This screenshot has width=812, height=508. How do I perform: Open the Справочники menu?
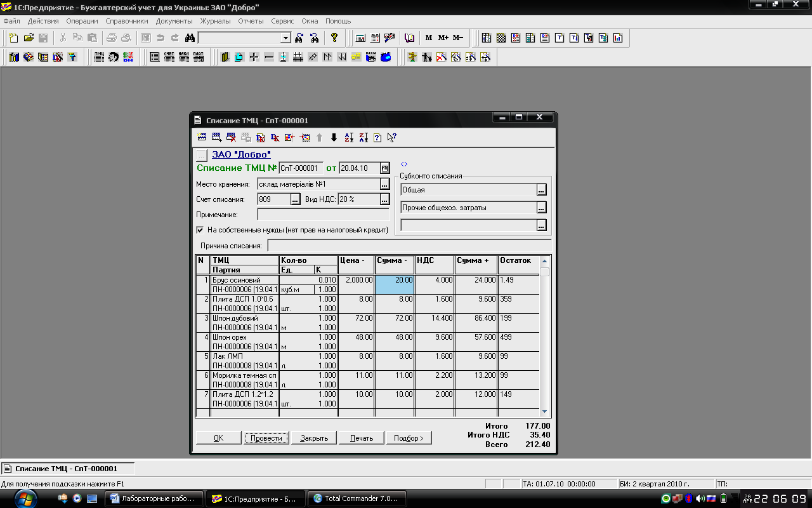pos(127,21)
